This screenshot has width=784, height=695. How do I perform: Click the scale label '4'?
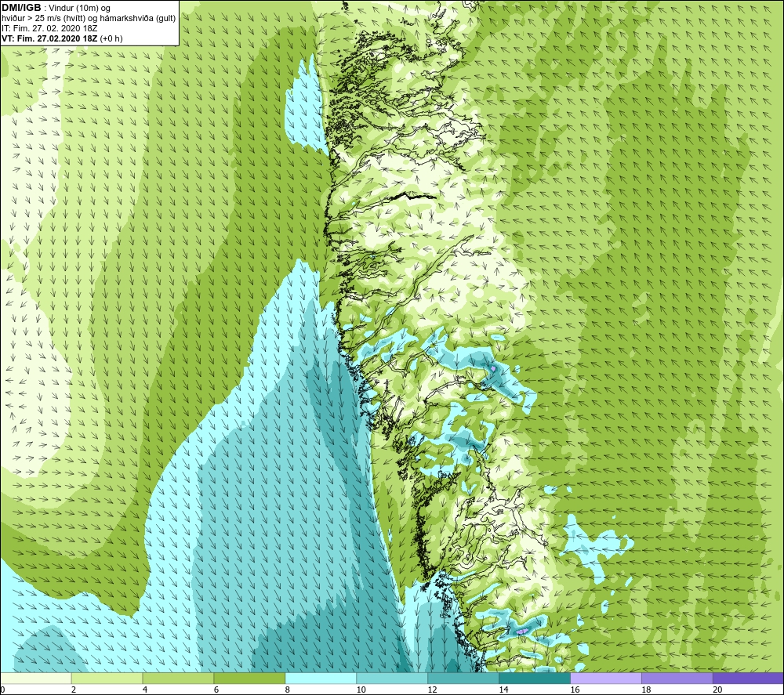click(145, 690)
